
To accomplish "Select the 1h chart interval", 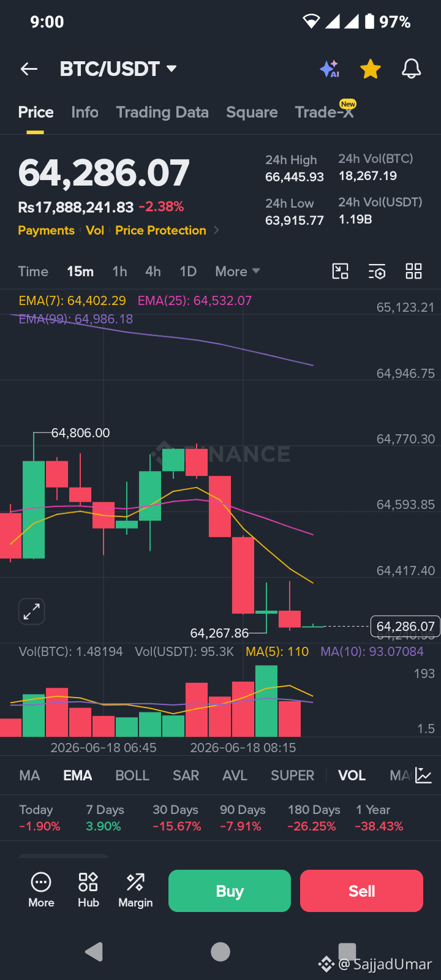I will [119, 271].
